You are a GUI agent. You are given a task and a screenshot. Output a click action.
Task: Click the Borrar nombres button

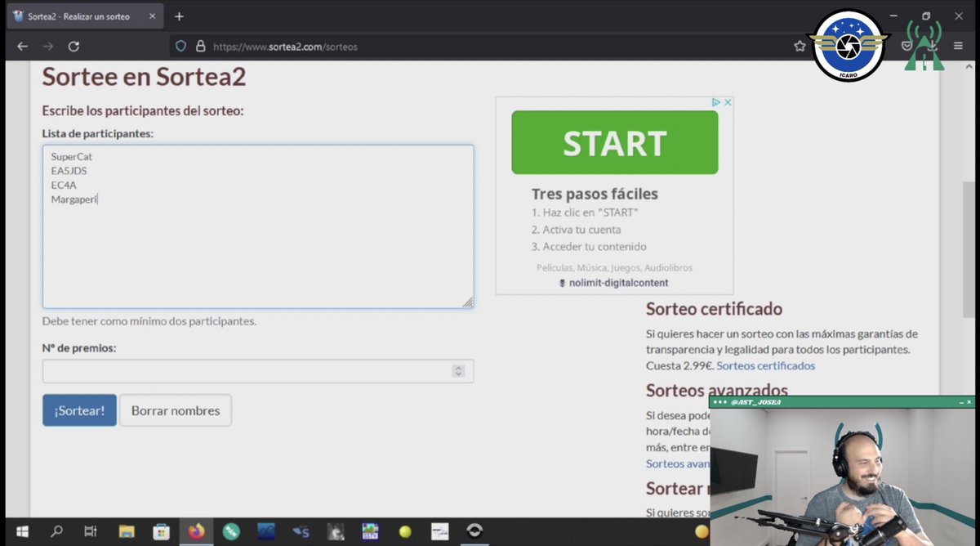coord(176,410)
